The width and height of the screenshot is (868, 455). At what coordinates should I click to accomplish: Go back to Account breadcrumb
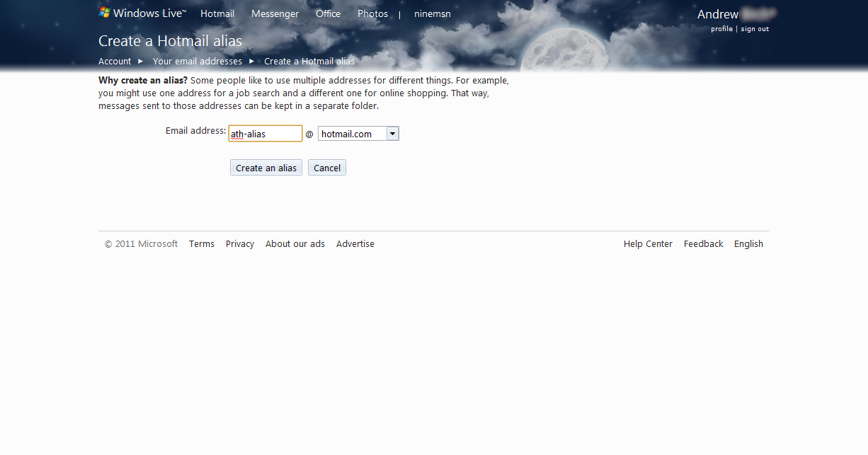[115, 61]
